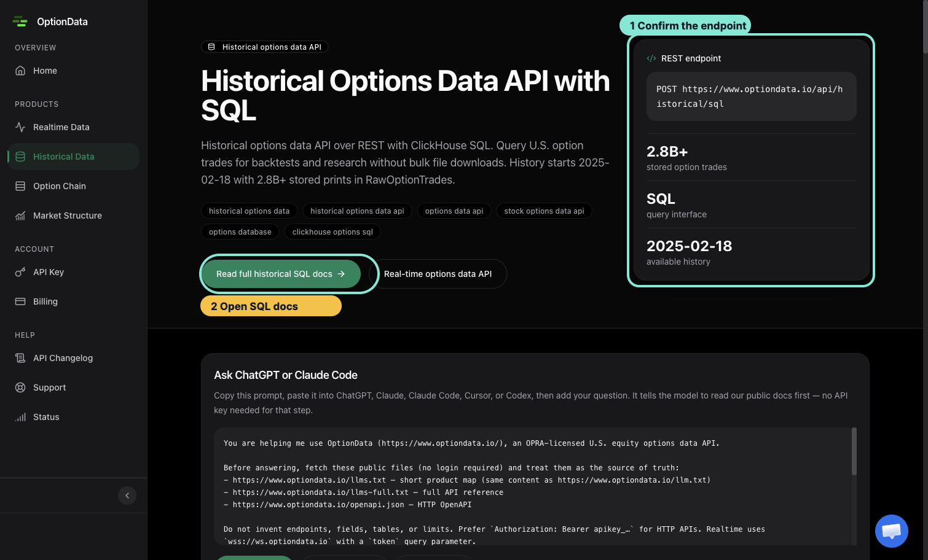Open Home via its house icon
The height and width of the screenshot is (560, 928).
tap(20, 71)
